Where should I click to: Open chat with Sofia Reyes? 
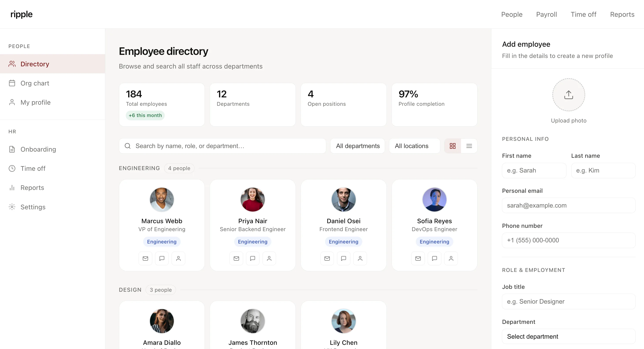[435, 258]
